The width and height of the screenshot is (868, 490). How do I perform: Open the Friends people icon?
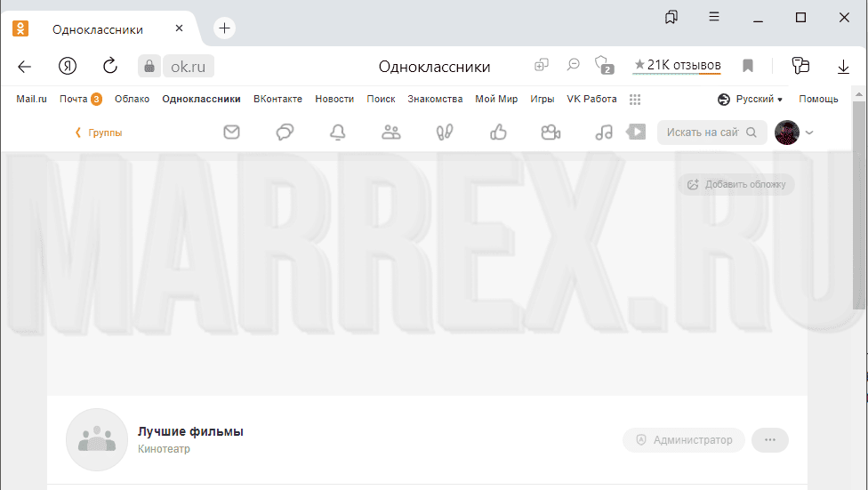click(x=390, y=133)
